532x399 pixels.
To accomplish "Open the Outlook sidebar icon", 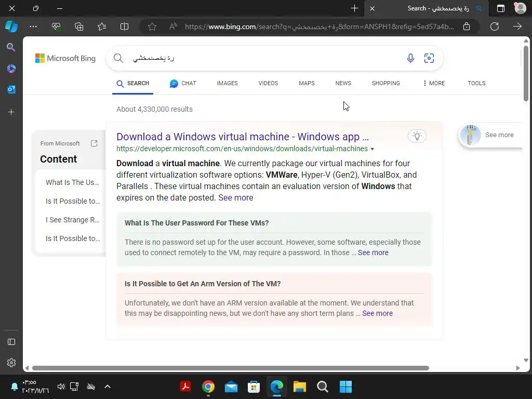I will click(11, 89).
